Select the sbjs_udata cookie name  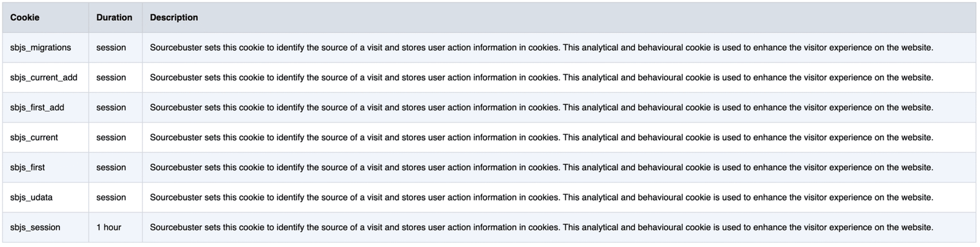(31, 197)
